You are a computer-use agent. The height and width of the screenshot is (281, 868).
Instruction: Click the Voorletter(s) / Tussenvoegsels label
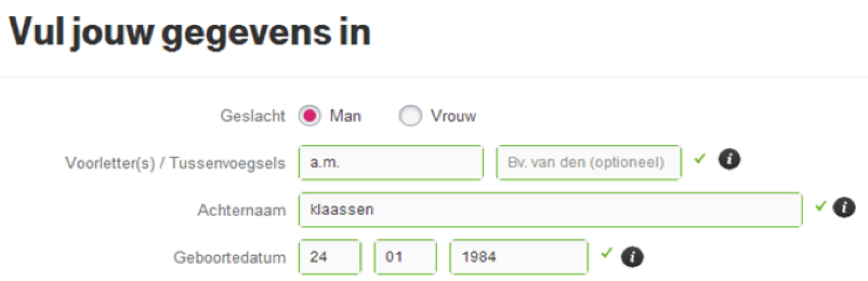tap(175, 163)
